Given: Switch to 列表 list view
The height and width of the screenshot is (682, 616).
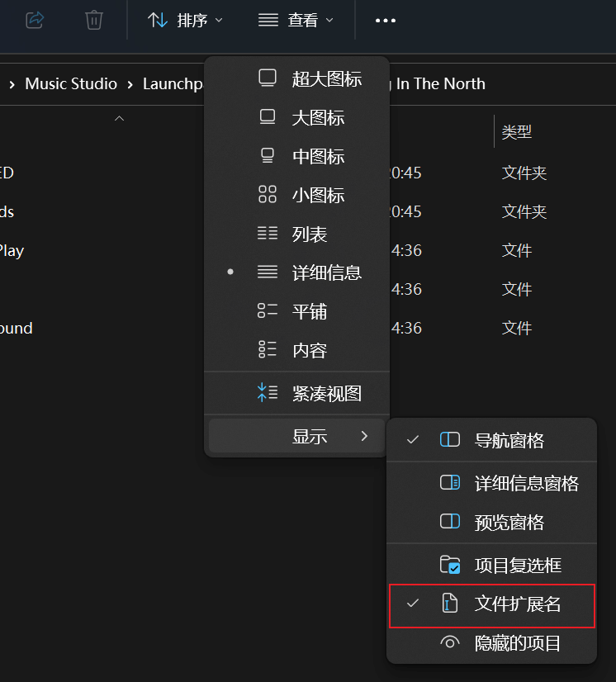Looking at the screenshot, I should click(309, 234).
